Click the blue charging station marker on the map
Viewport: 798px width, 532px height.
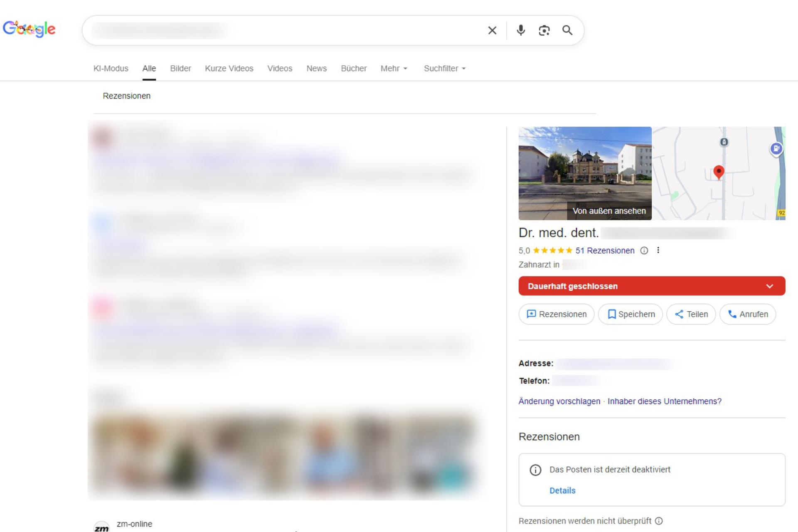point(776,148)
